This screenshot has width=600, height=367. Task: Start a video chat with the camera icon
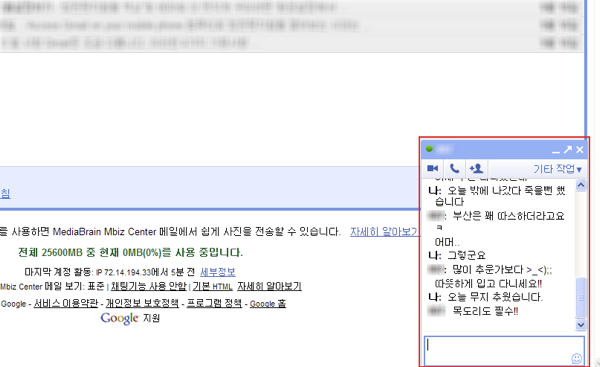[x=432, y=168]
